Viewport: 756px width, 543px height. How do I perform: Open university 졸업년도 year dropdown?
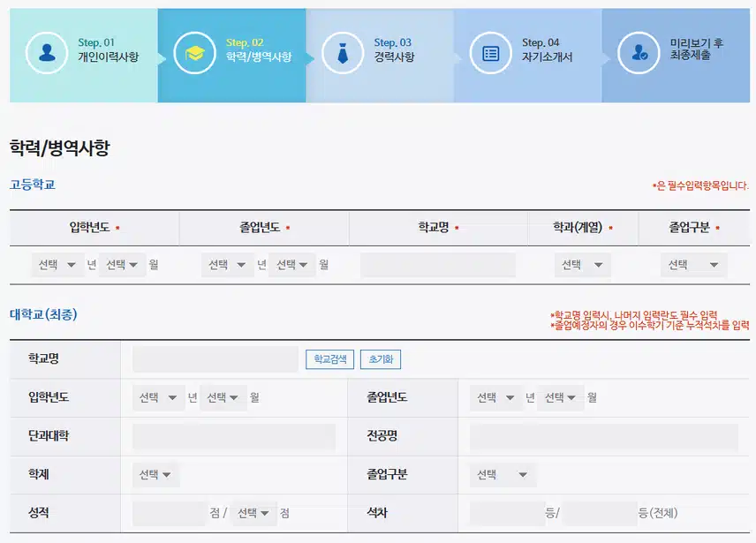coord(496,398)
